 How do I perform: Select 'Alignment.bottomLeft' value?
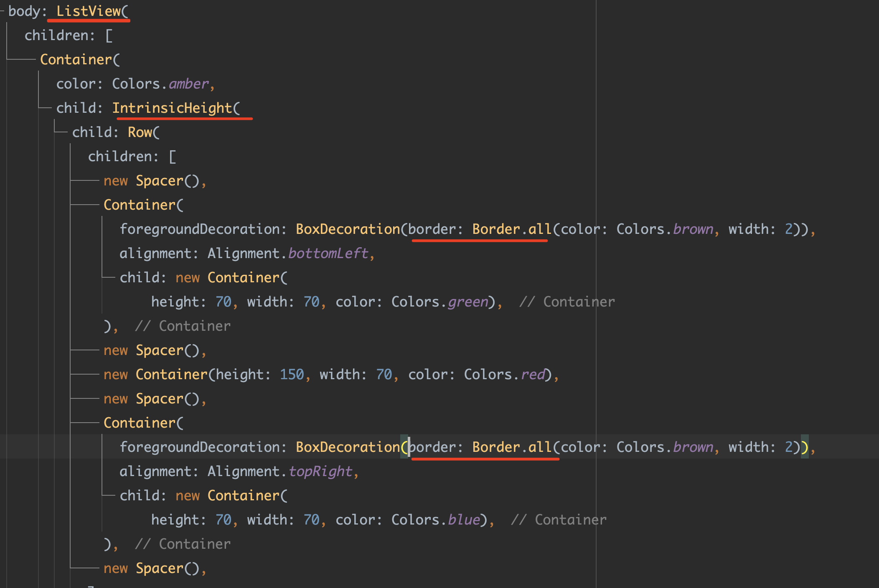[x=288, y=253]
